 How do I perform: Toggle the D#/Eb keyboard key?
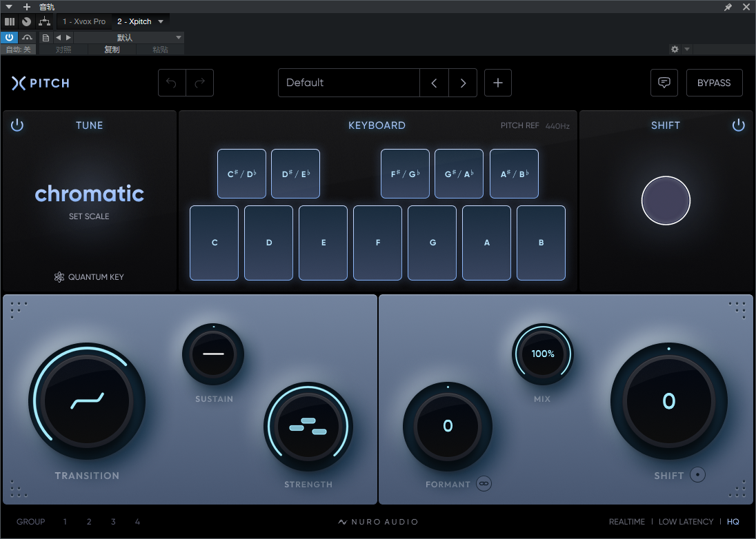click(295, 174)
